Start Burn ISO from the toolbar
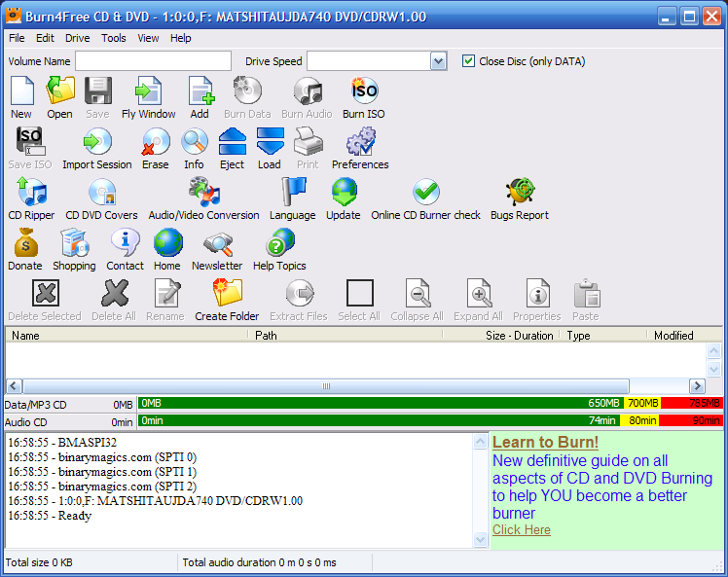This screenshot has width=728, height=577. tap(364, 91)
